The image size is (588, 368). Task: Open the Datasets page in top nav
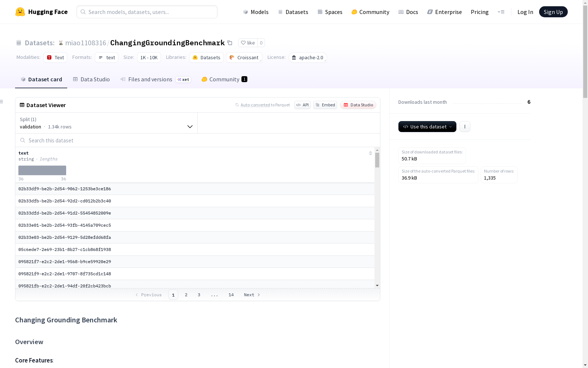(293, 12)
